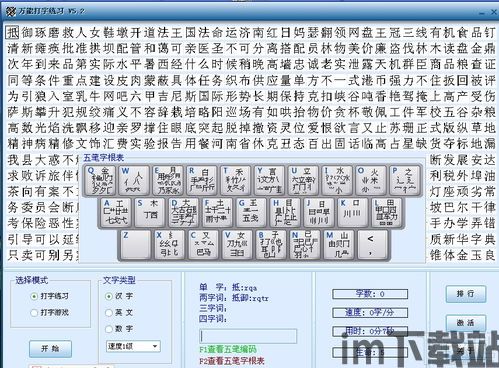Click the N key on Wubi keyboard
This screenshot has height=368, width=499.
click(x=305, y=245)
